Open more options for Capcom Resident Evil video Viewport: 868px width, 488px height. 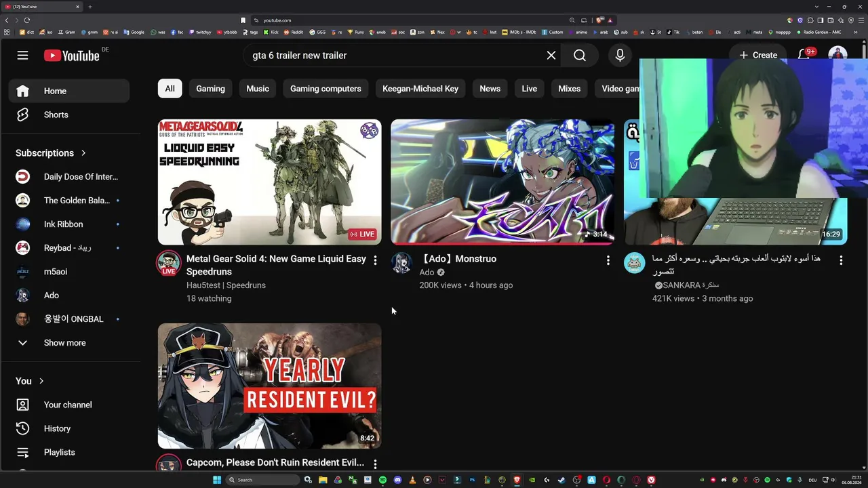(375, 464)
